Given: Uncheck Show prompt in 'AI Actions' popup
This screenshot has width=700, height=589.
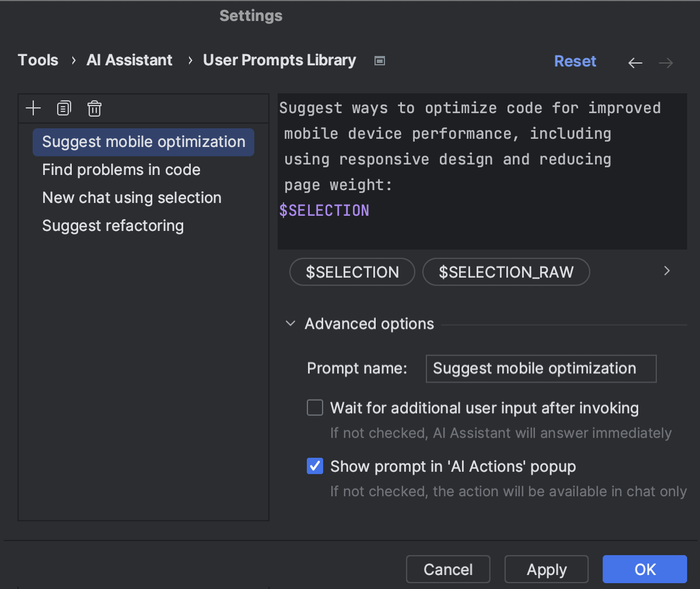Looking at the screenshot, I should 315,466.
